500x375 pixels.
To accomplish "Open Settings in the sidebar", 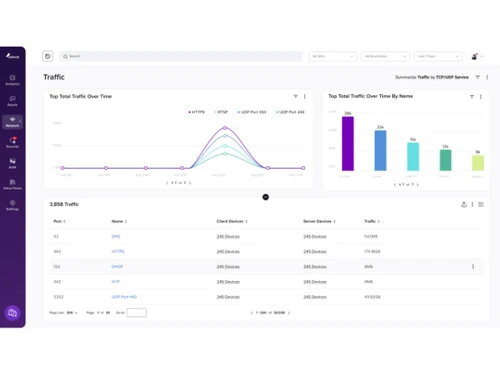I will tap(12, 205).
